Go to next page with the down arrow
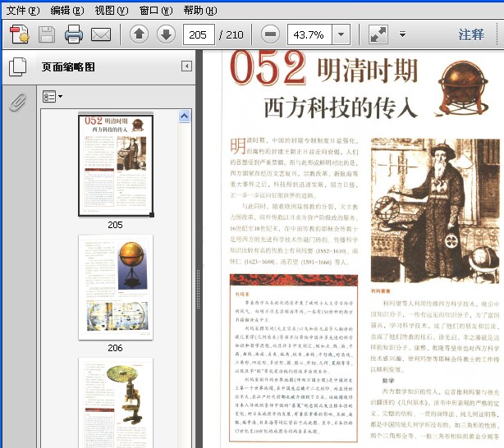This screenshot has width=504, height=448. (166, 34)
